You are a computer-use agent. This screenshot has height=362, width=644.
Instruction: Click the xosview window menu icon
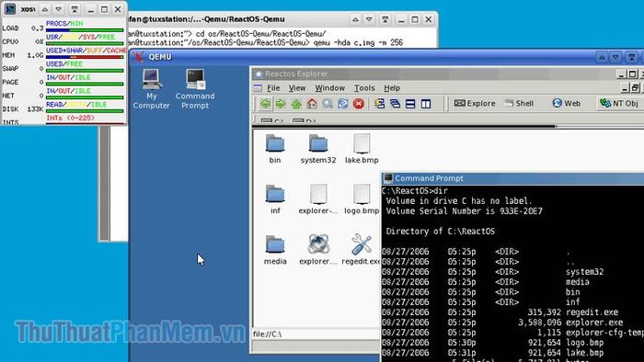pyautogui.click(x=10, y=8)
